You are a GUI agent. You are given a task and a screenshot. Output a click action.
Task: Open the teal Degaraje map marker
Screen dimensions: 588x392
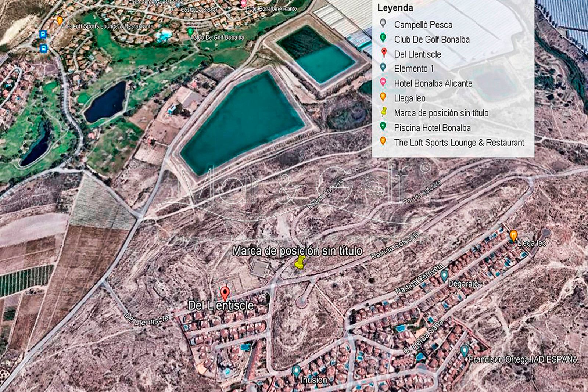coord(444,275)
